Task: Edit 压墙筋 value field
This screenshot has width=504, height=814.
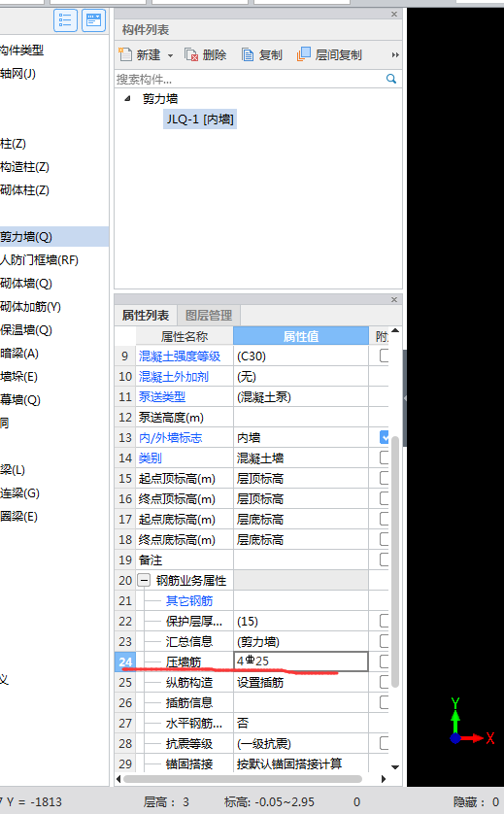Action: pyautogui.click(x=301, y=661)
